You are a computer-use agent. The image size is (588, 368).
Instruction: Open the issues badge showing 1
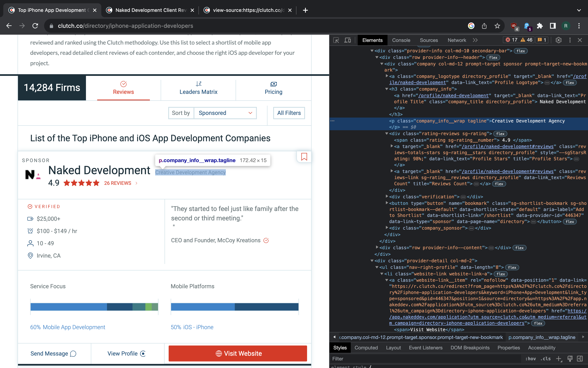(542, 40)
